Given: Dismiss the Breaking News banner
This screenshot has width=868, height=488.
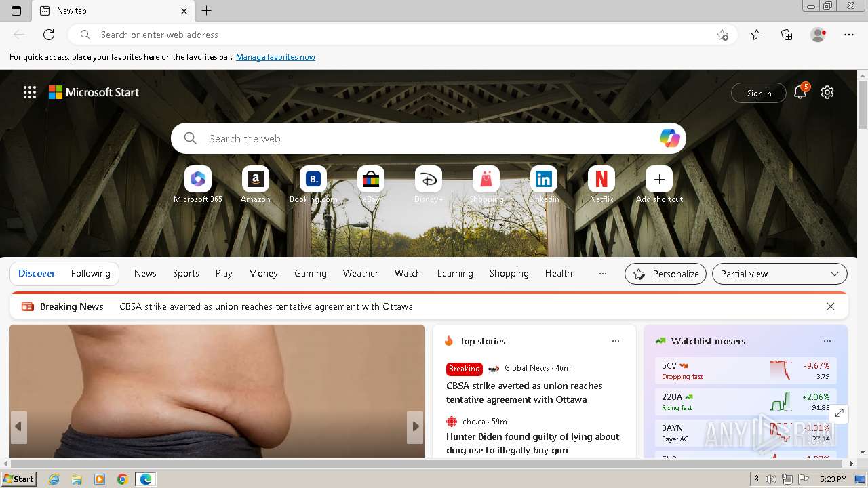Looking at the screenshot, I should pyautogui.click(x=831, y=306).
